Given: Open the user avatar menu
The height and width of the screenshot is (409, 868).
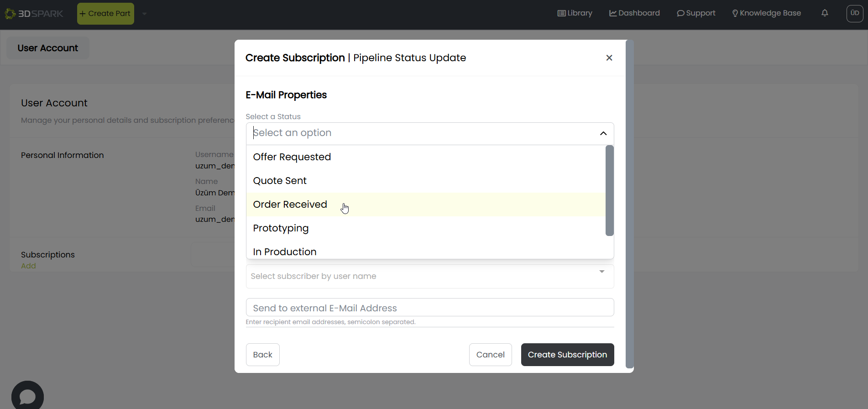Looking at the screenshot, I should (x=854, y=13).
